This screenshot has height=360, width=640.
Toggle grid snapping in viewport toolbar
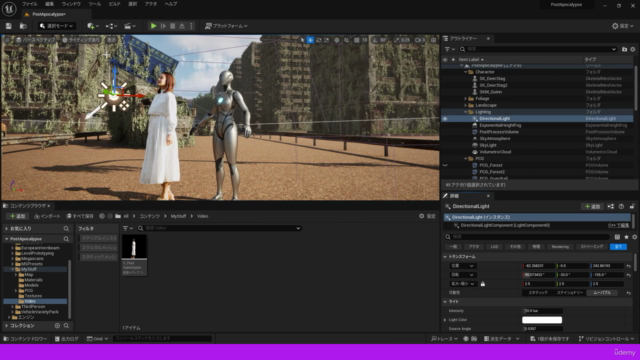pyautogui.click(x=357, y=40)
